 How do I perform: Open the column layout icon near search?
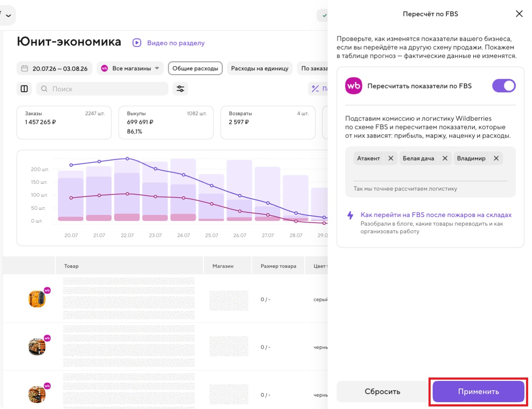tap(24, 89)
